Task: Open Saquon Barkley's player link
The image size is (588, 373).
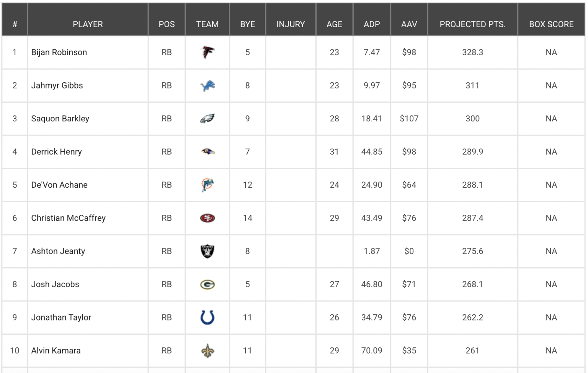Action: tap(60, 119)
